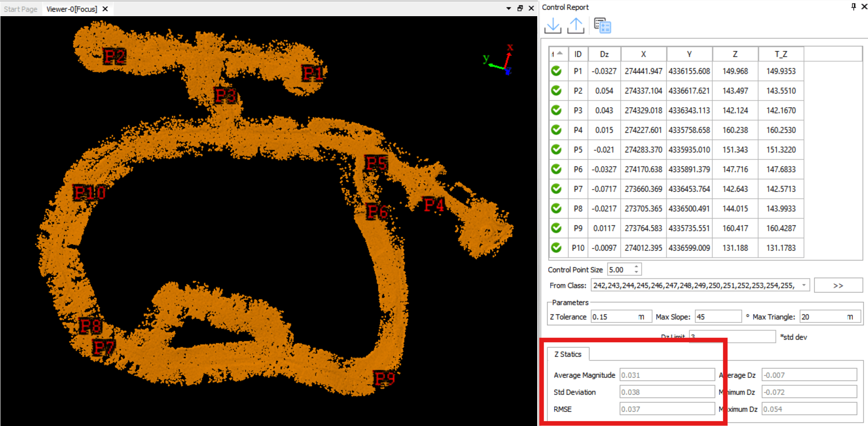Open the report calculation settings icon
The width and height of the screenshot is (868, 426).
click(x=603, y=26)
